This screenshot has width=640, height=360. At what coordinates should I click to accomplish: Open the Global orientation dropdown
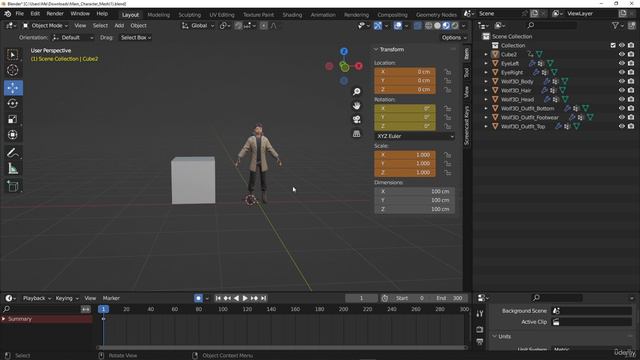(x=198, y=26)
